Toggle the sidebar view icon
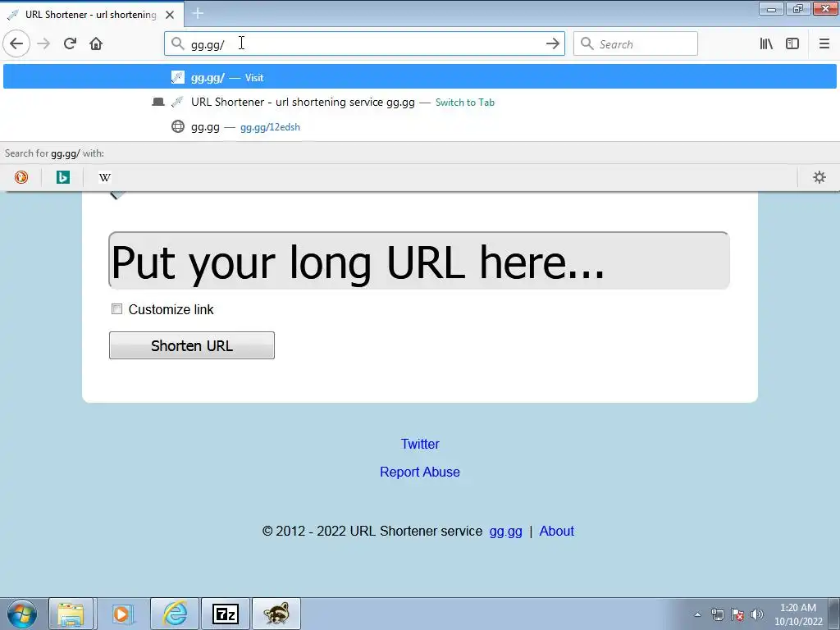 792,43
